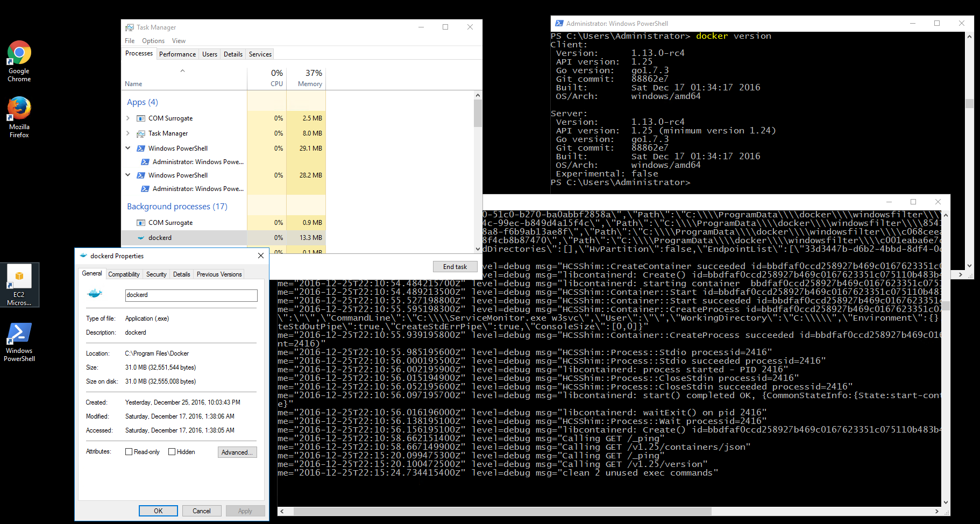Toggle Read-only attribute checkbox
Viewport: 980px width, 524px height.
(129, 452)
